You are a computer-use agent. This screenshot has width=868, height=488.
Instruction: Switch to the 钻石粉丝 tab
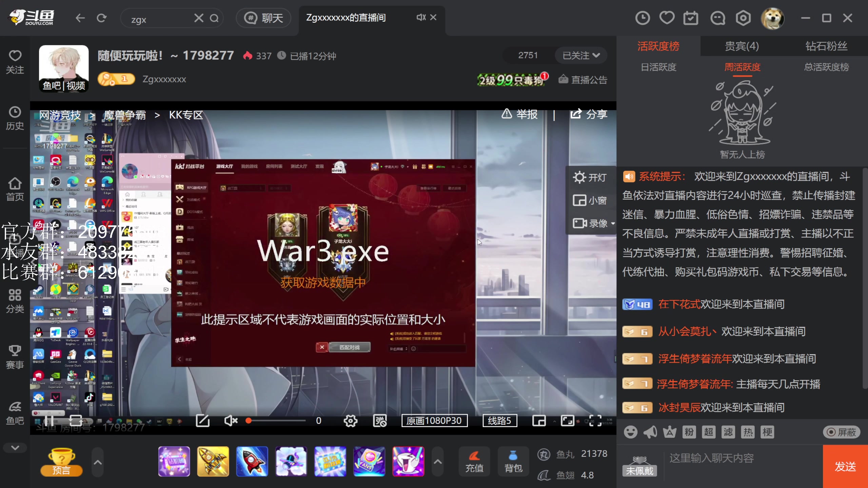point(826,46)
